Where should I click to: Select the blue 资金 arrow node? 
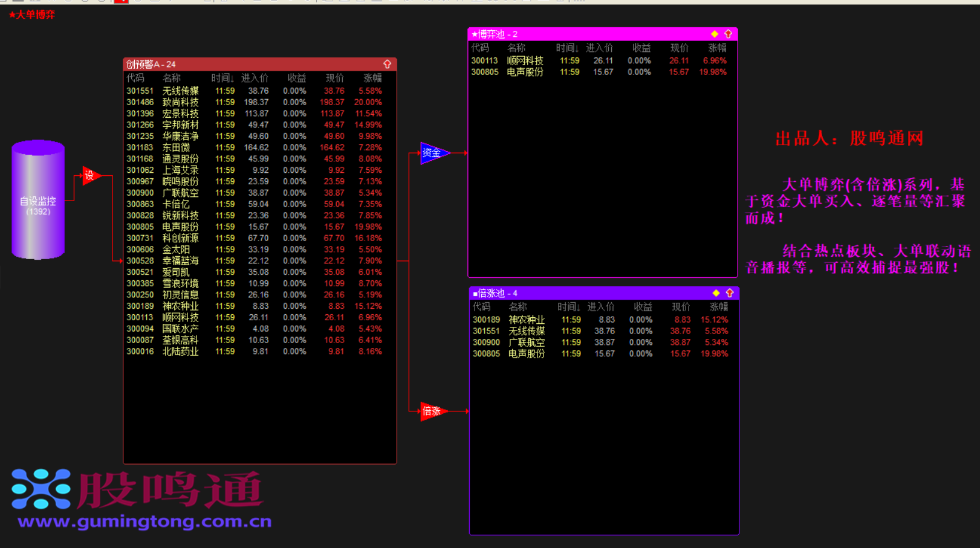[433, 153]
